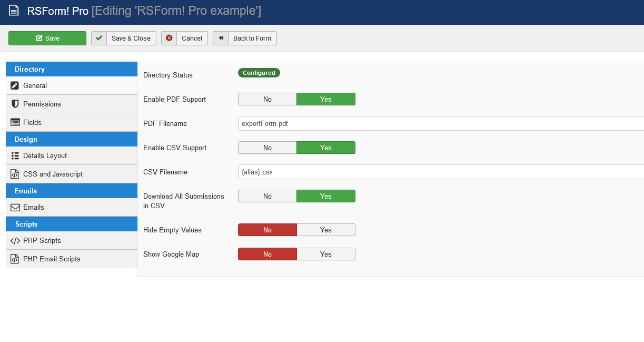Set Hide Empty Values to No
Screen dimensions: 644x342
pos(267,230)
